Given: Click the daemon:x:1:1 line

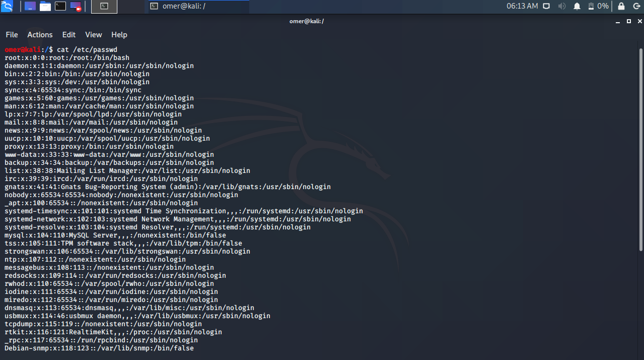Looking at the screenshot, I should coord(99,66).
